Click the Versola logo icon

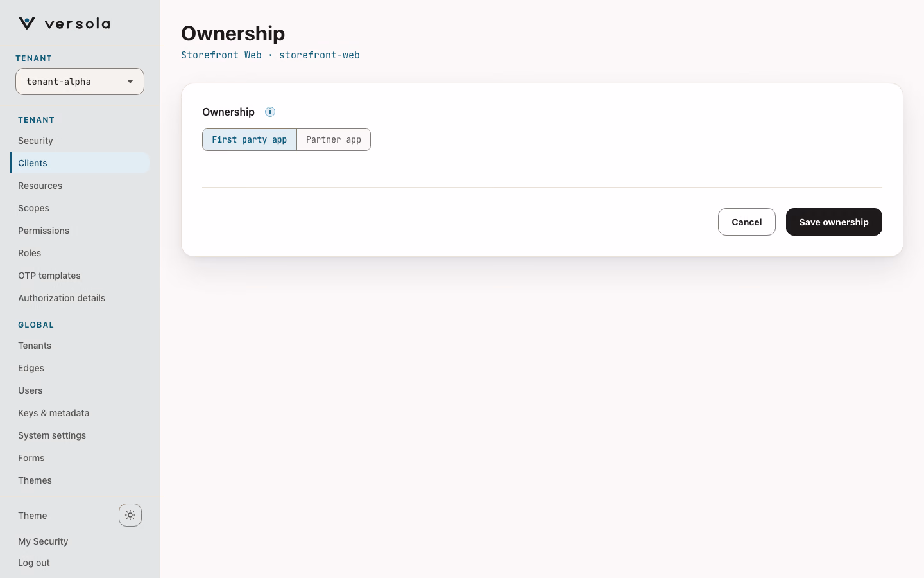tap(27, 23)
